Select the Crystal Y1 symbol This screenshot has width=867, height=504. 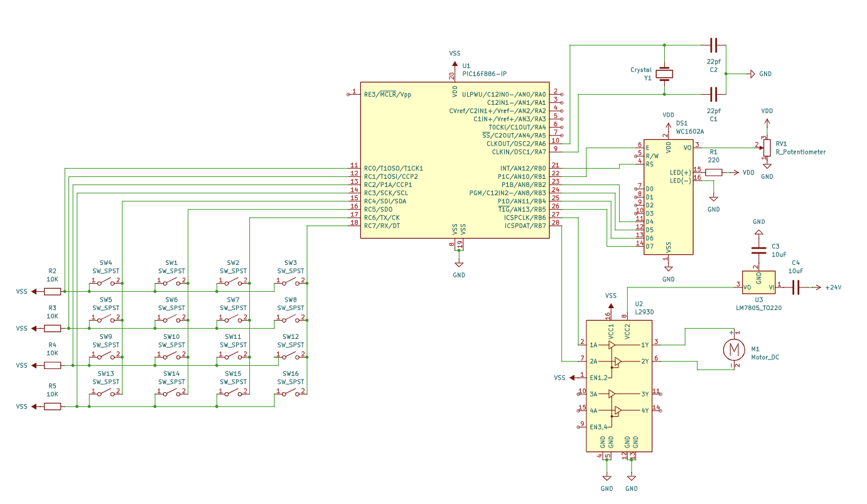[x=664, y=74]
